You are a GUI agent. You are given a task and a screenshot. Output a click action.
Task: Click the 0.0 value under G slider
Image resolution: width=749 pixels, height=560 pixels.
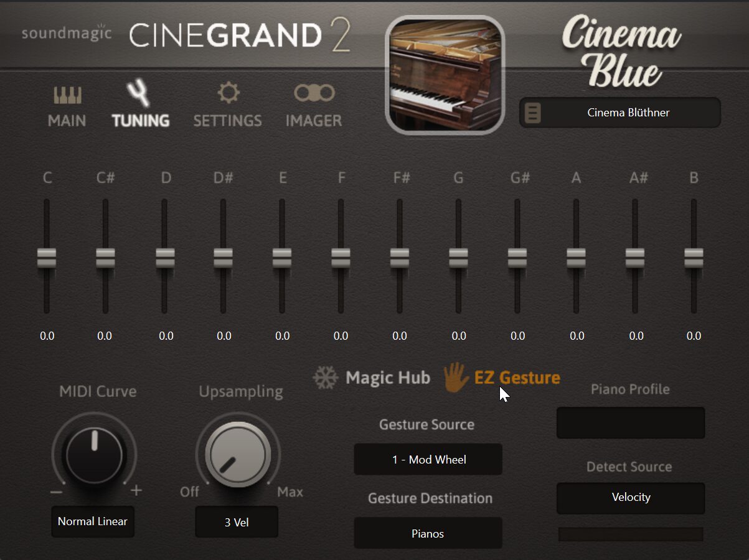(x=459, y=336)
